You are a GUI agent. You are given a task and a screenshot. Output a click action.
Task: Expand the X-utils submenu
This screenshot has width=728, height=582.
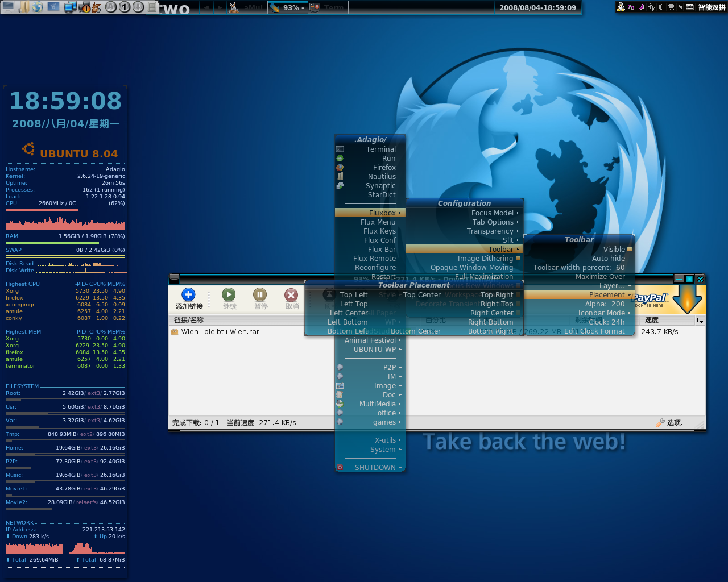370,440
